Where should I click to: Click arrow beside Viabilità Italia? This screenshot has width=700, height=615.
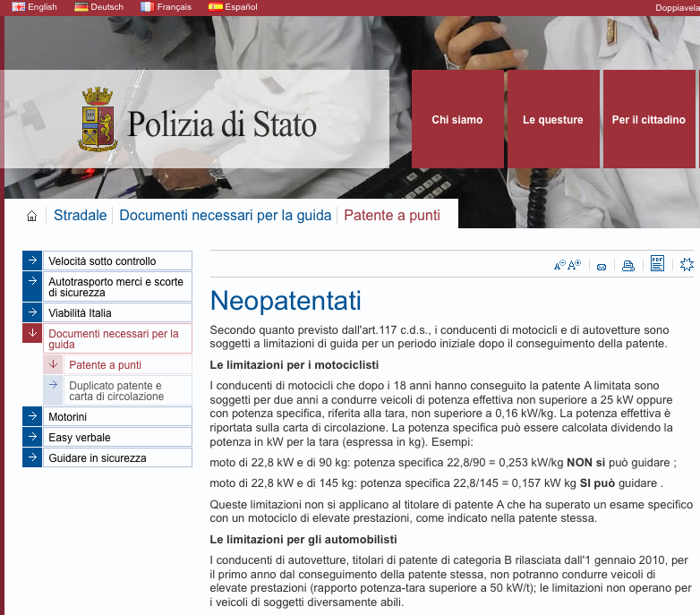(x=32, y=312)
